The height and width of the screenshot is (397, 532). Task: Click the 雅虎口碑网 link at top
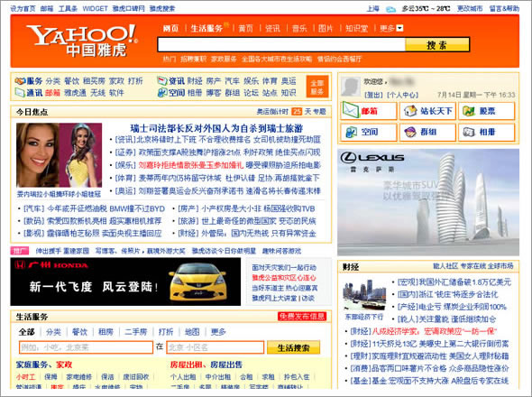(129, 8)
